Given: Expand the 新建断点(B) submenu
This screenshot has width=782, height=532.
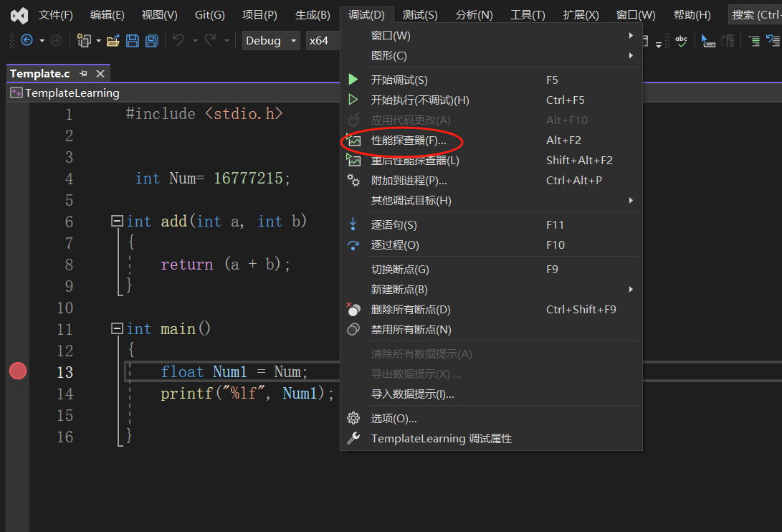Looking at the screenshot, I should tap(491, 289).
